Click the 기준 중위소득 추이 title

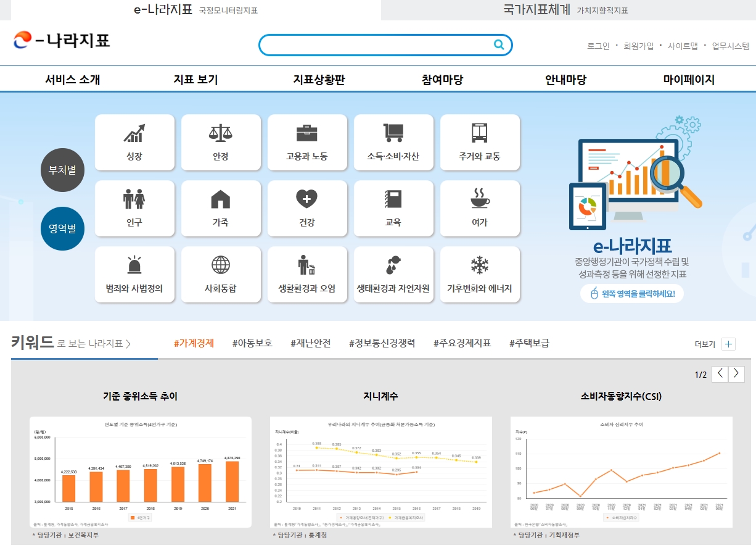tap(140, 396)
